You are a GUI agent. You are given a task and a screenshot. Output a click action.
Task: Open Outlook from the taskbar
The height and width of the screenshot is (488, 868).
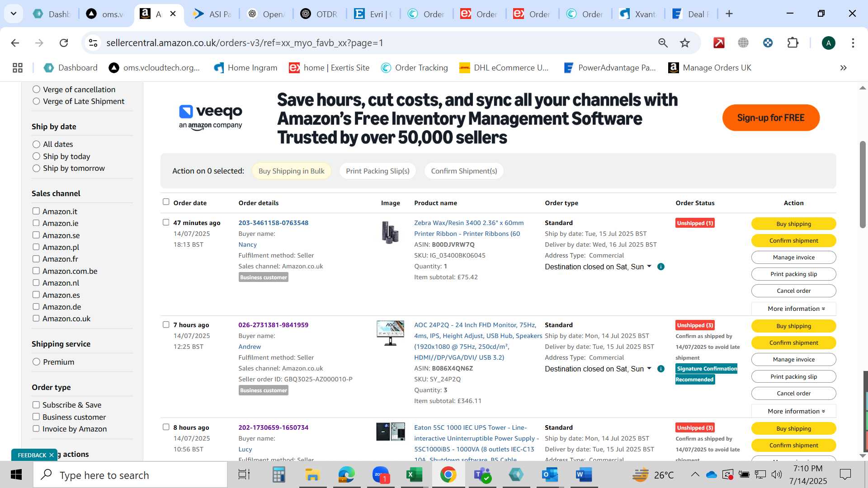point(550,475)
